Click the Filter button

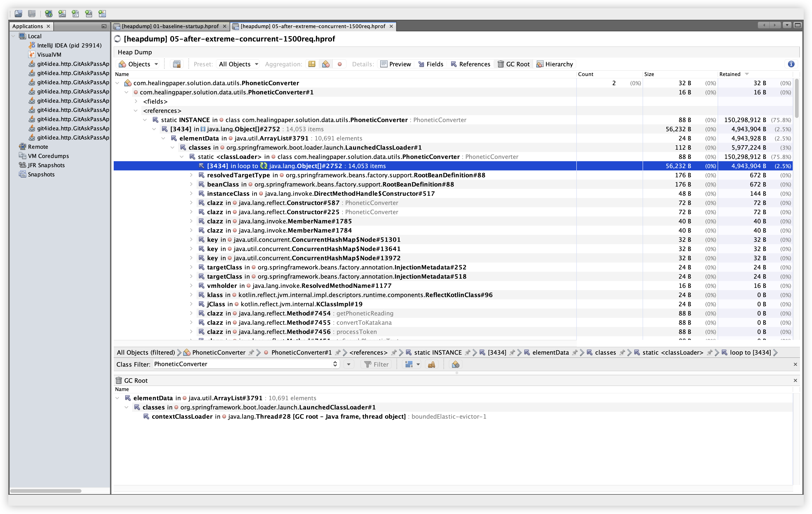pos(377,365)
